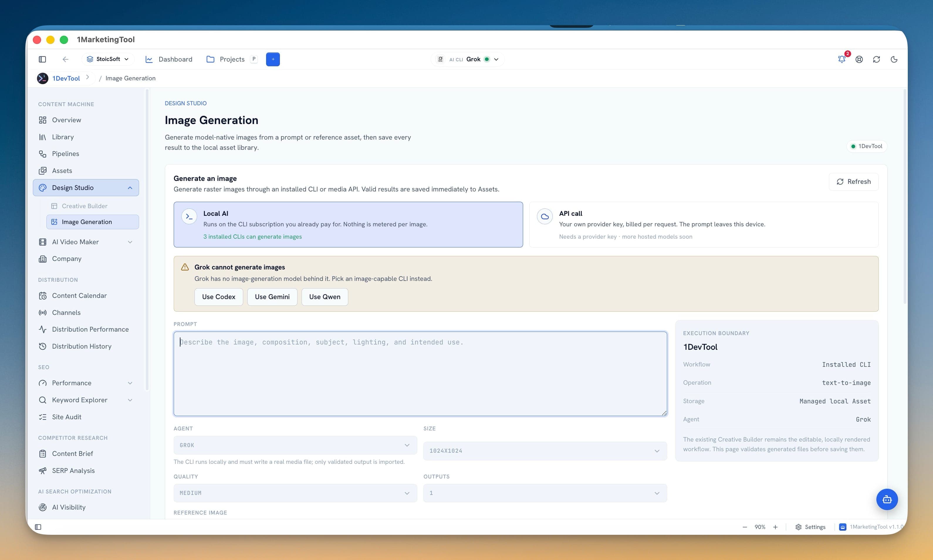Open Company in the sidebar

point(86,259)
